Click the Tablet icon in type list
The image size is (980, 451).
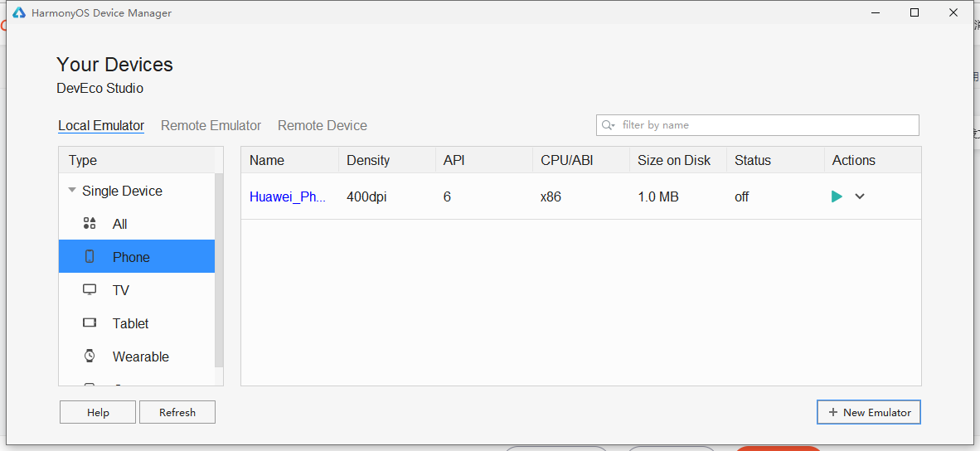(x=90, y=323)
